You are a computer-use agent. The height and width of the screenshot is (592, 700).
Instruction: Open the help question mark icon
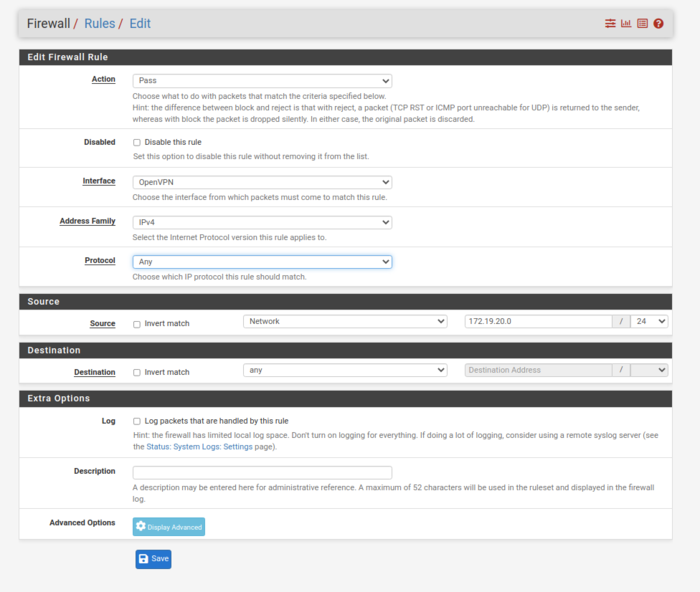[x=658, y=23]
